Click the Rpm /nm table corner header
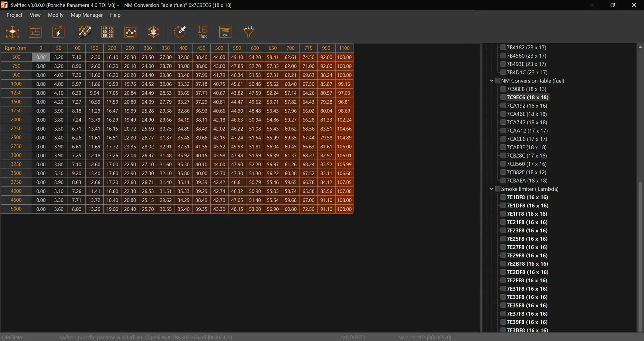Screen dimensions: 644x341 tap(16, 48)
